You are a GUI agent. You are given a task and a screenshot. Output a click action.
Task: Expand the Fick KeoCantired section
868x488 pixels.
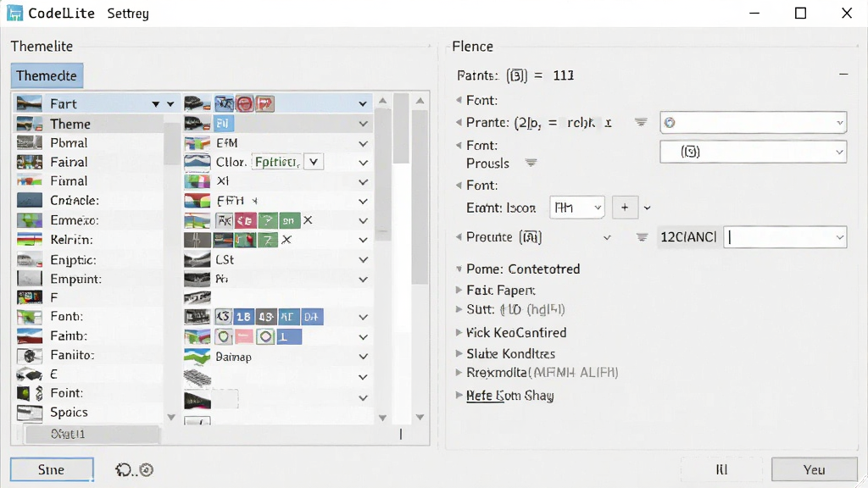(459, 332)
